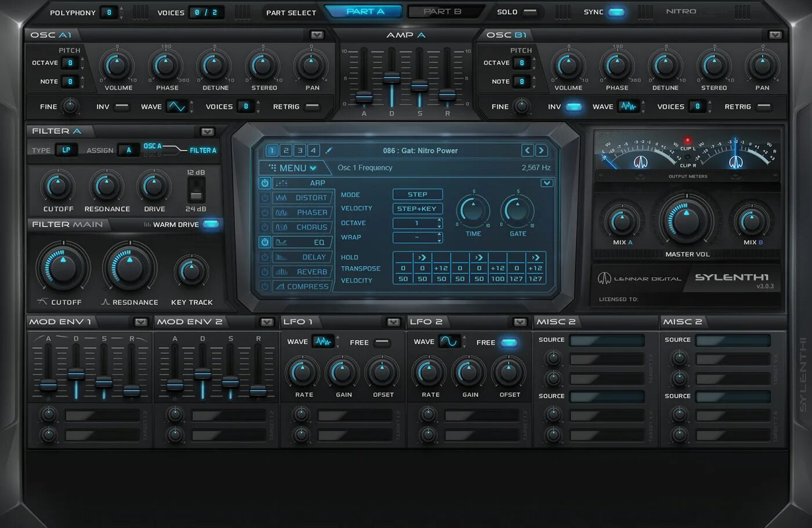Select the PHASER effect
Image resolution: width=812 pixels, height=528 pixels.
(x=304, y=212)
